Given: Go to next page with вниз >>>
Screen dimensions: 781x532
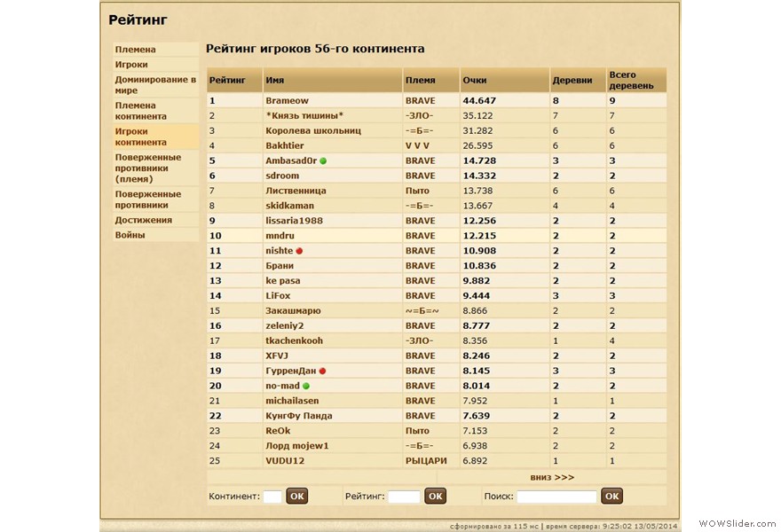Looking at the screenshot, I should [551, 477].
